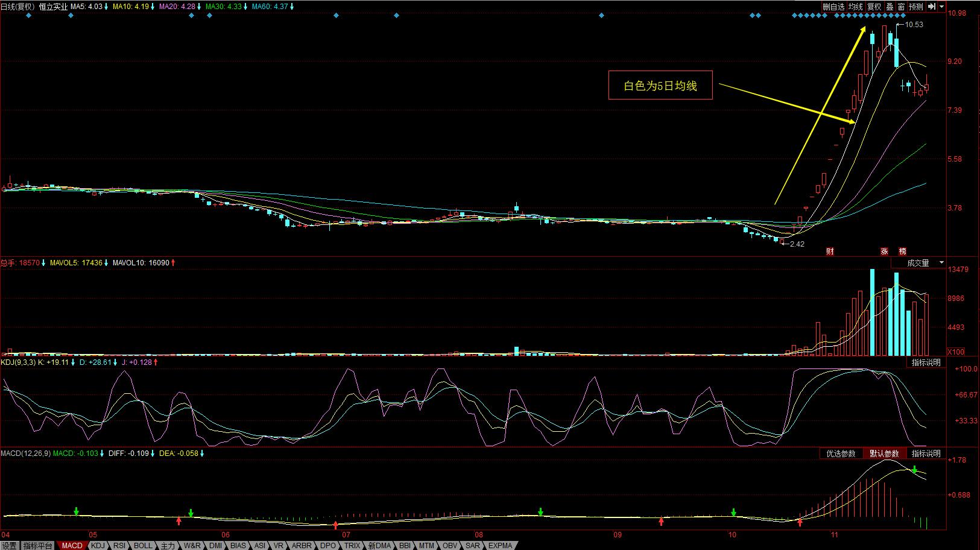Screen dimensions: 980x550
Task: Switch to the MTM indicator tab
Action: [426, 546]
